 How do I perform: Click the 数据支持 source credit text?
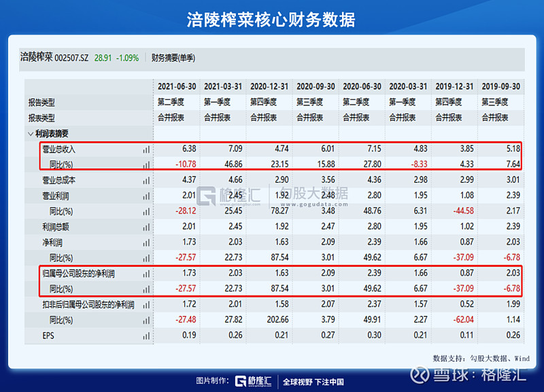click(x=481, y=359)
